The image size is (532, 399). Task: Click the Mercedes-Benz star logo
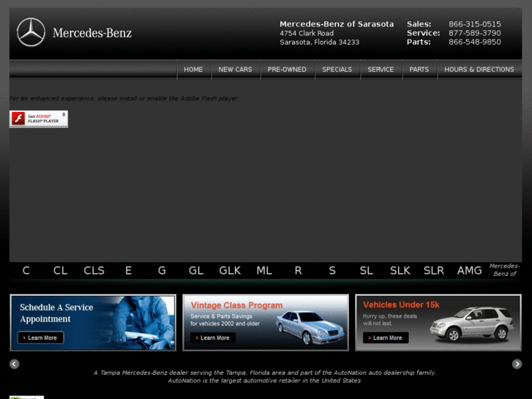click(31, 32)
